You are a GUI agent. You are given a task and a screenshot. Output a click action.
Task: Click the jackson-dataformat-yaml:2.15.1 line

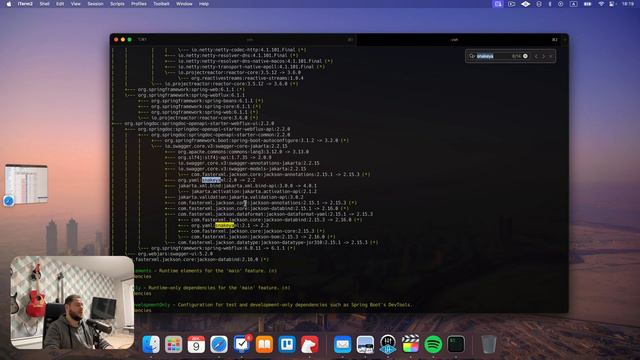(x=275, y=214)
